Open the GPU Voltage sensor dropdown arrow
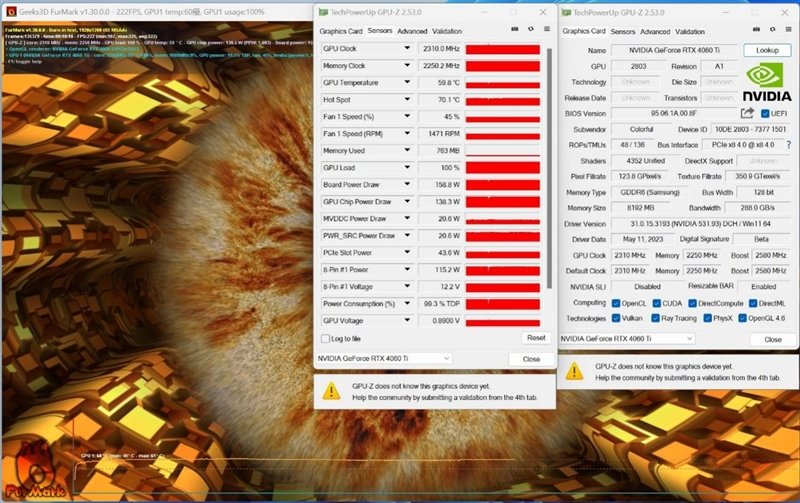This screenshot has width=800, height=503. pyautogui.click(x=407, y=320)
